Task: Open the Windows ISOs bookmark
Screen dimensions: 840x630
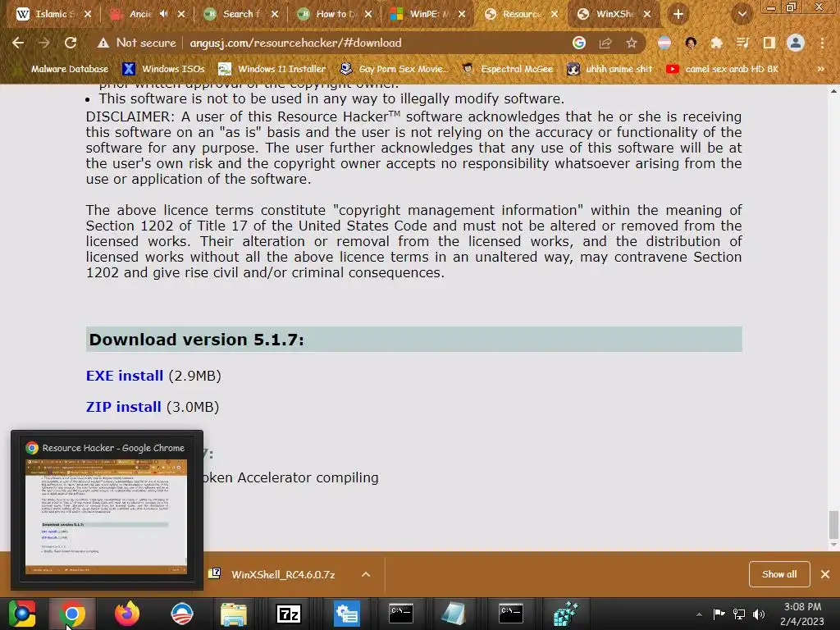Action: point(163,69)
